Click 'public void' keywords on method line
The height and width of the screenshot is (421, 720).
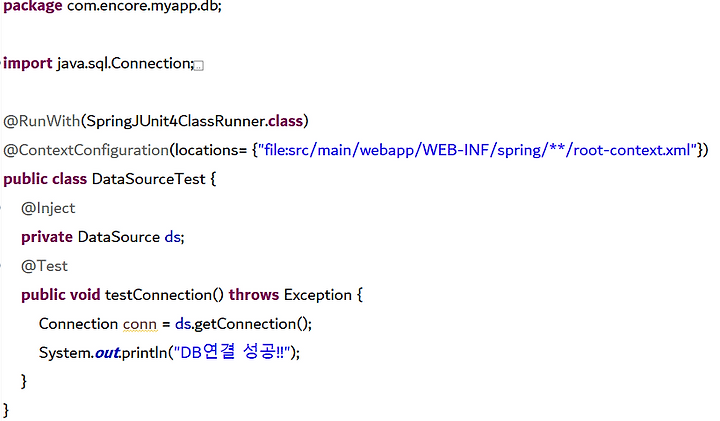pyautogui.click(x=61, y=295)
